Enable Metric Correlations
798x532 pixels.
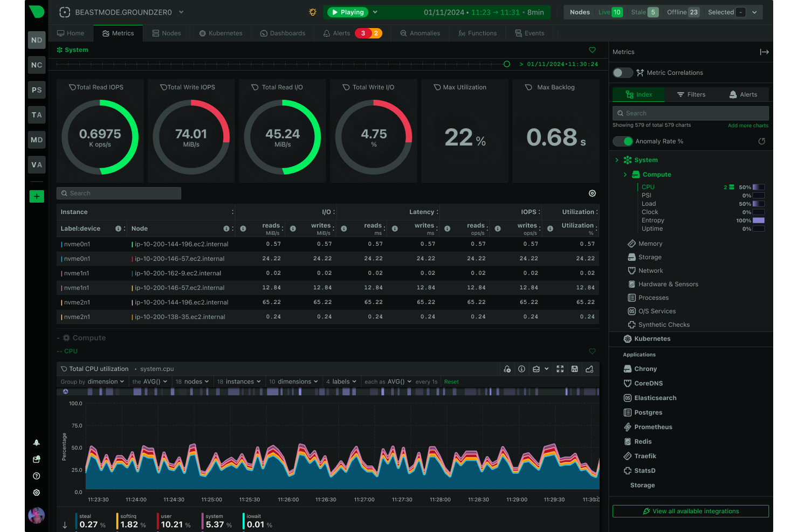pyautogui.click(x=622, y=72)
